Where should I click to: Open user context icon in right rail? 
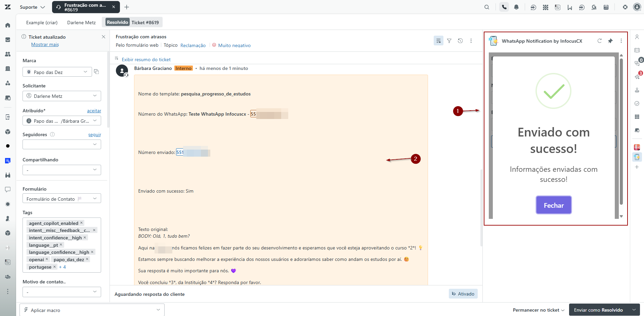pyautogui.click(x=637, y=37)
